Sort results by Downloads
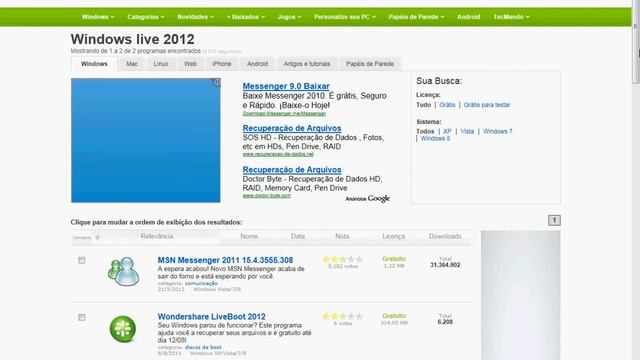The height and width of the screenshot is (360, 640). [x=445, y=236]
